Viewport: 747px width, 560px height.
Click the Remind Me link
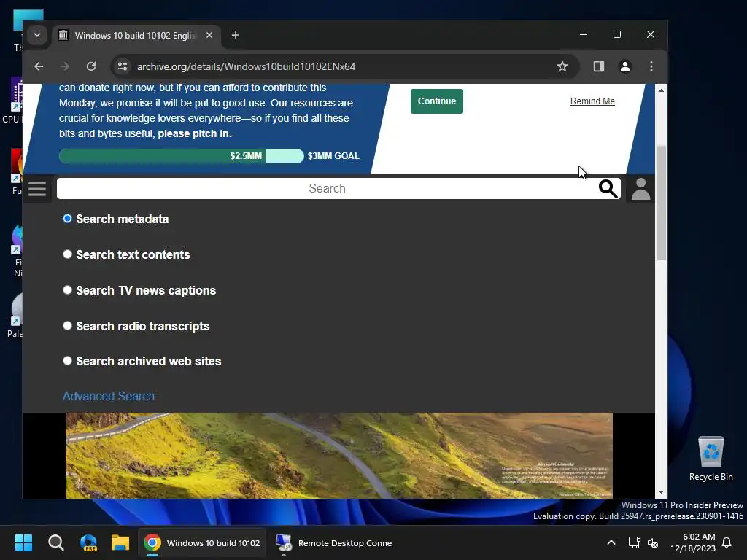click(x=592, y=101)
